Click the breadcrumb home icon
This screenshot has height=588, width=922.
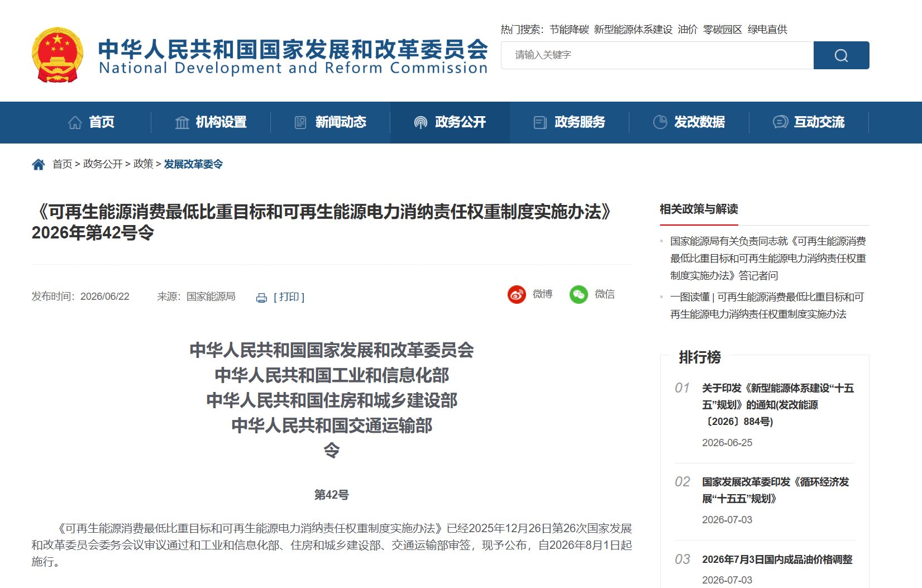click(39, 164)
